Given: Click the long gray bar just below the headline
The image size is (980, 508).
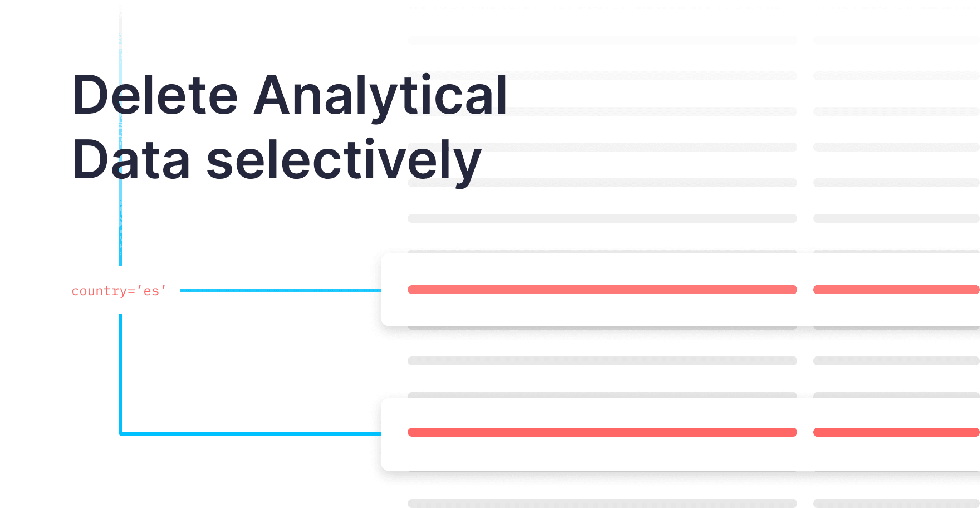Looking at the screenshot, I should [602, 218].
